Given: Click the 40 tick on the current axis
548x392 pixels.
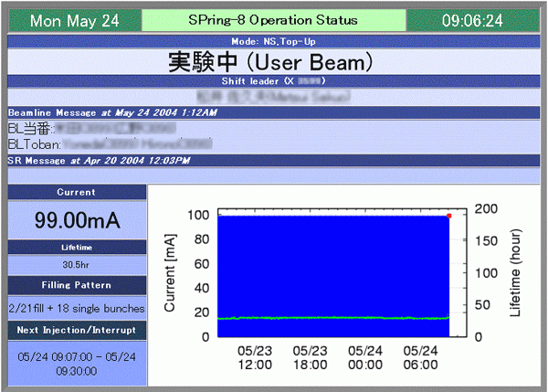Looking at the screenshot, I should (202, 288).
